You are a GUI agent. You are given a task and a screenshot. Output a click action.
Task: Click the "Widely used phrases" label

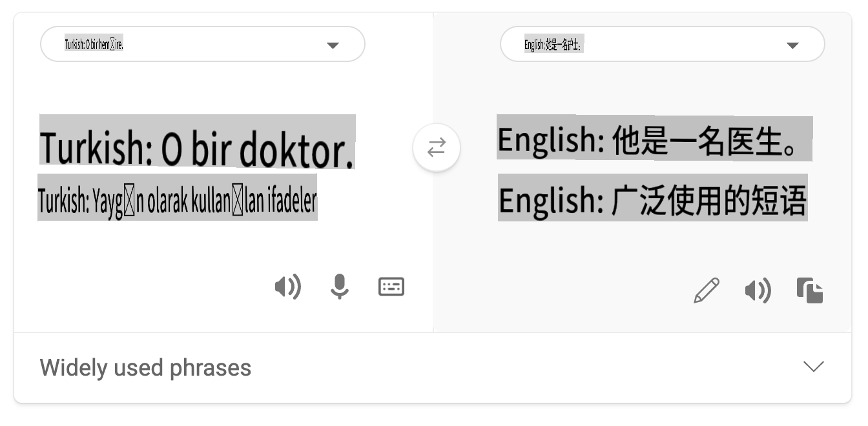point(145,368)
